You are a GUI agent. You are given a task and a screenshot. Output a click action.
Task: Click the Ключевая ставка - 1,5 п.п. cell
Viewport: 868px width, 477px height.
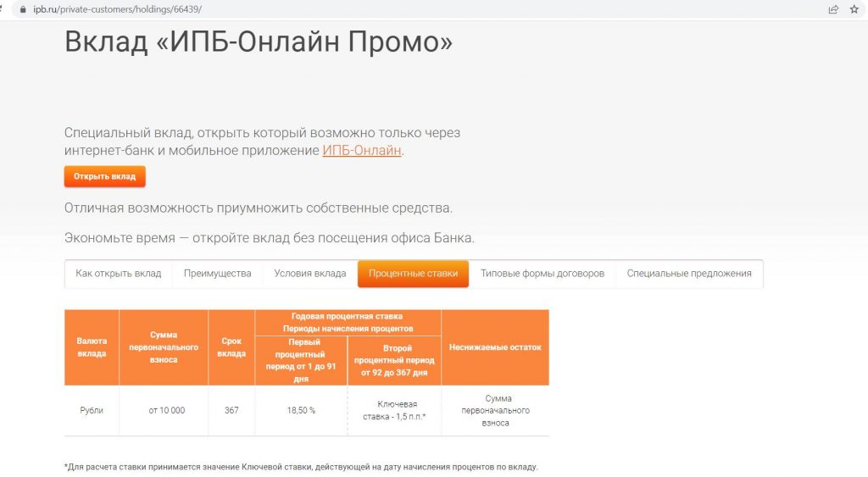[x=394, y=411]
